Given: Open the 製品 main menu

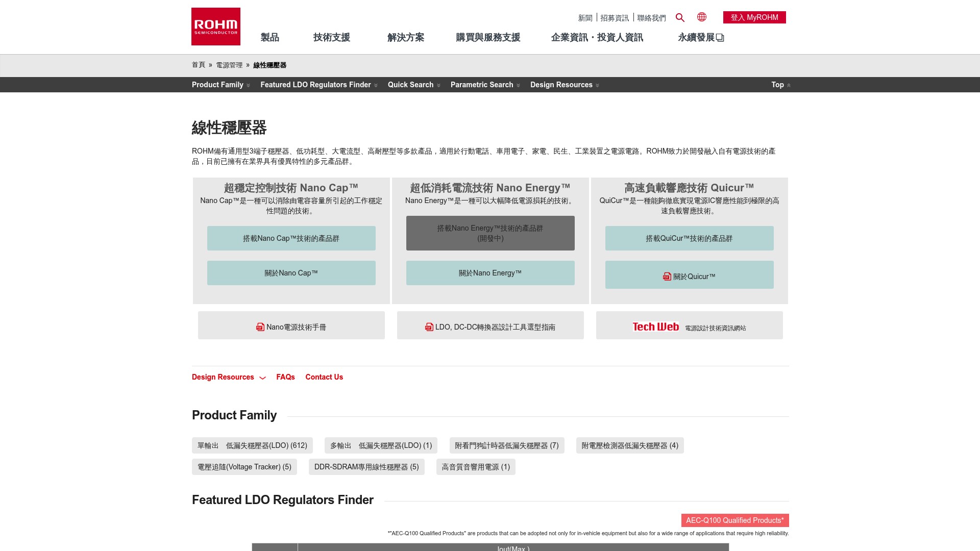Looking at the screenshot, I should coord(269,37).
